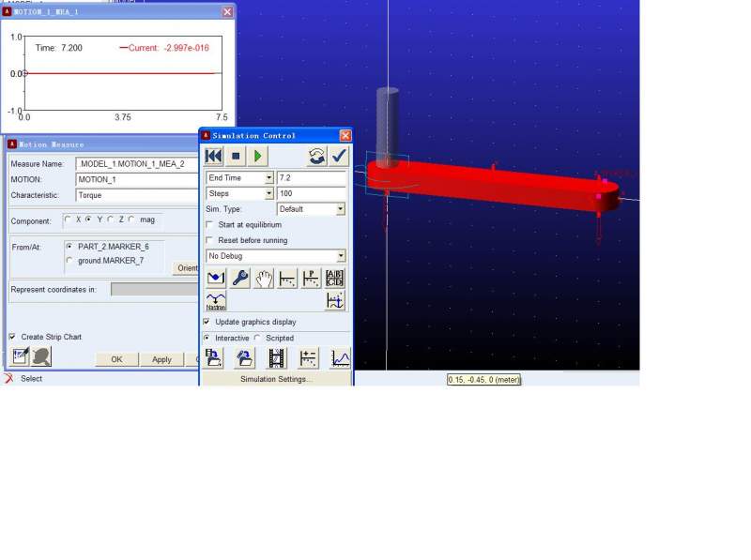Click the Measure Name input field

137,164
